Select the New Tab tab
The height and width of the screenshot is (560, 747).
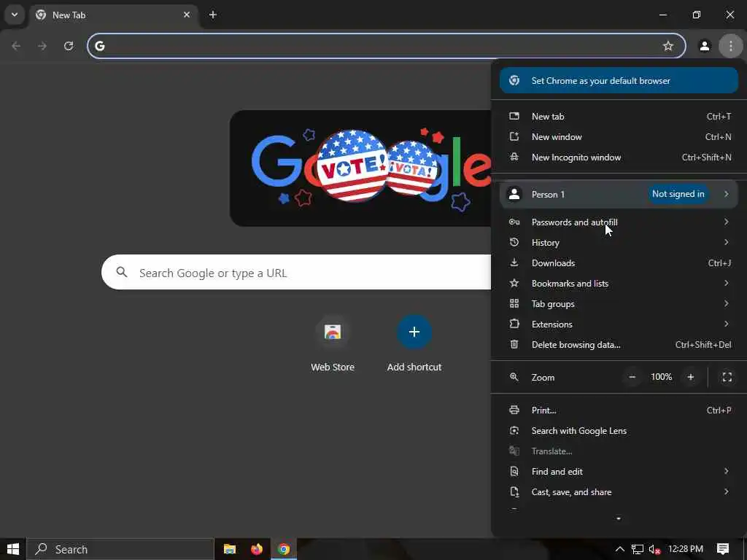click(x=114, y=15)
